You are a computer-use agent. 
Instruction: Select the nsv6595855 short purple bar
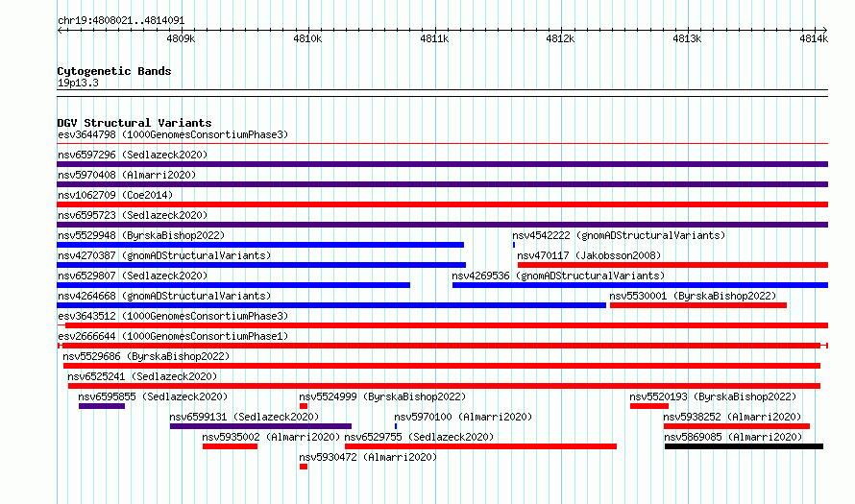(102, 406)
